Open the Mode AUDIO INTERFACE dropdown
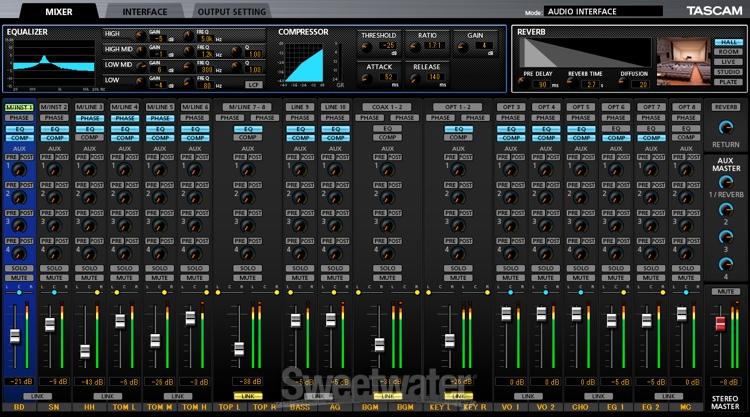The width and height of the screenshot is (750, 417). [603, 11]
